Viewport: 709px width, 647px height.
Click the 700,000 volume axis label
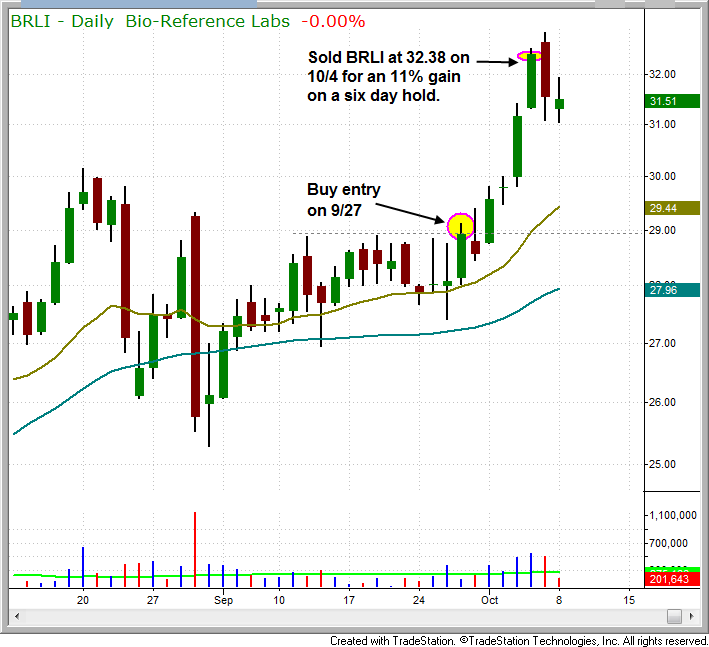pyautogui.click(x=668, y=543)
